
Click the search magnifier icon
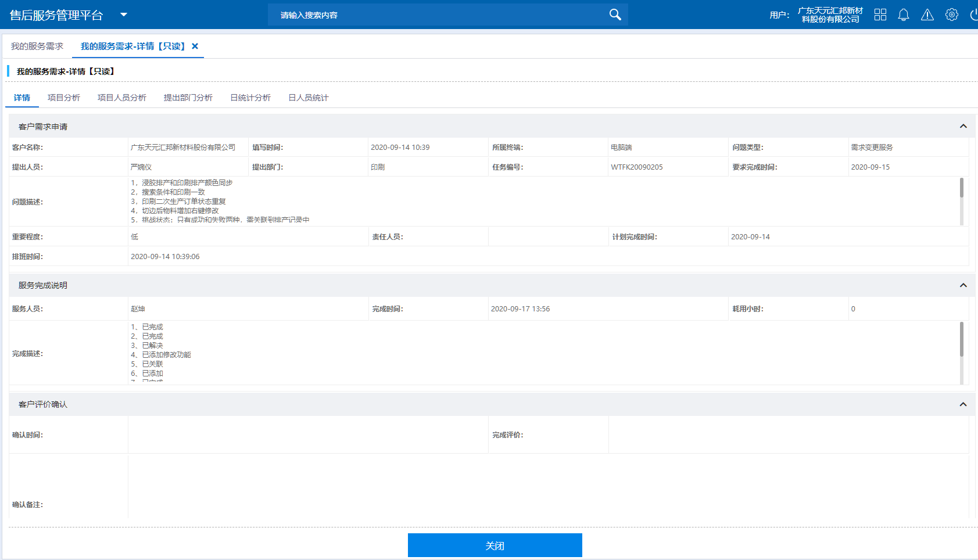coord(615,15)
